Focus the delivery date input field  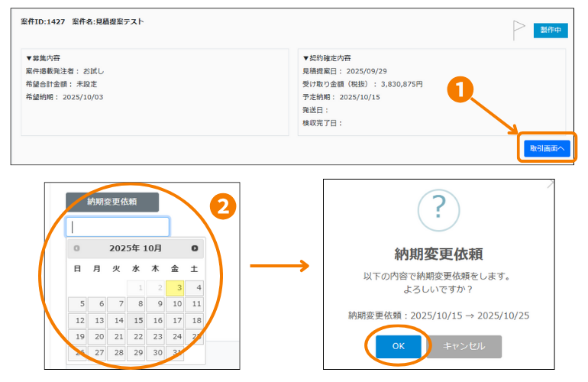pos(118,227)
